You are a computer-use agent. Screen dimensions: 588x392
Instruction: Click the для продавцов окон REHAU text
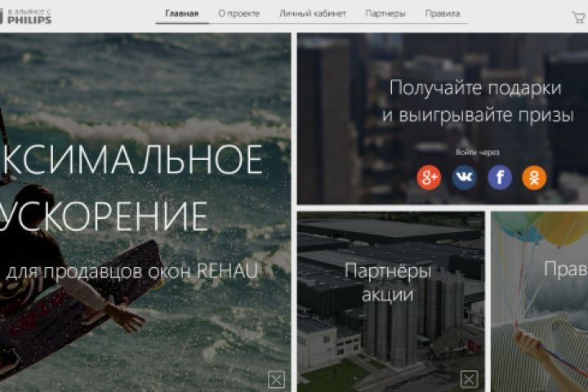pyautogui.click(x=132, y=271)
